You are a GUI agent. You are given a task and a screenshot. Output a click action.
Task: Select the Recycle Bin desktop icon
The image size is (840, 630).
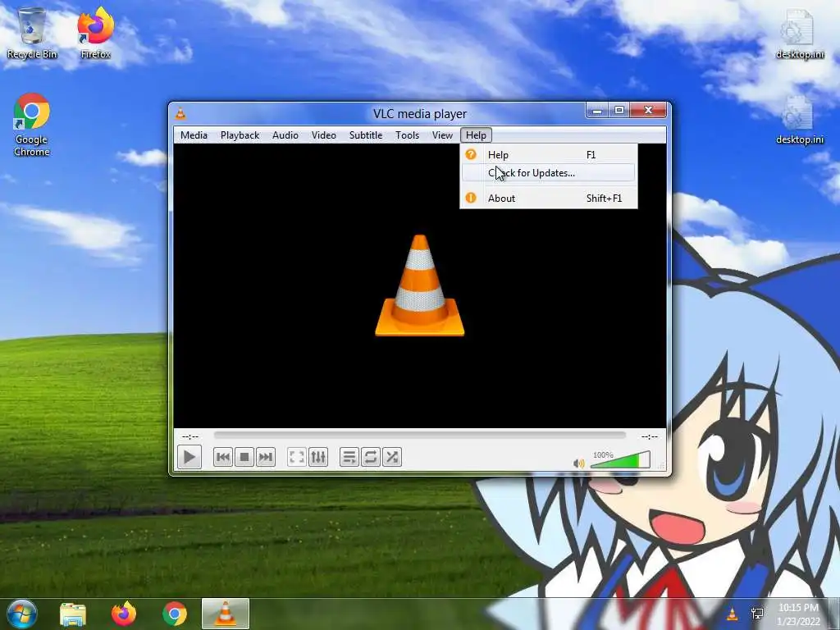pos(32,33)
